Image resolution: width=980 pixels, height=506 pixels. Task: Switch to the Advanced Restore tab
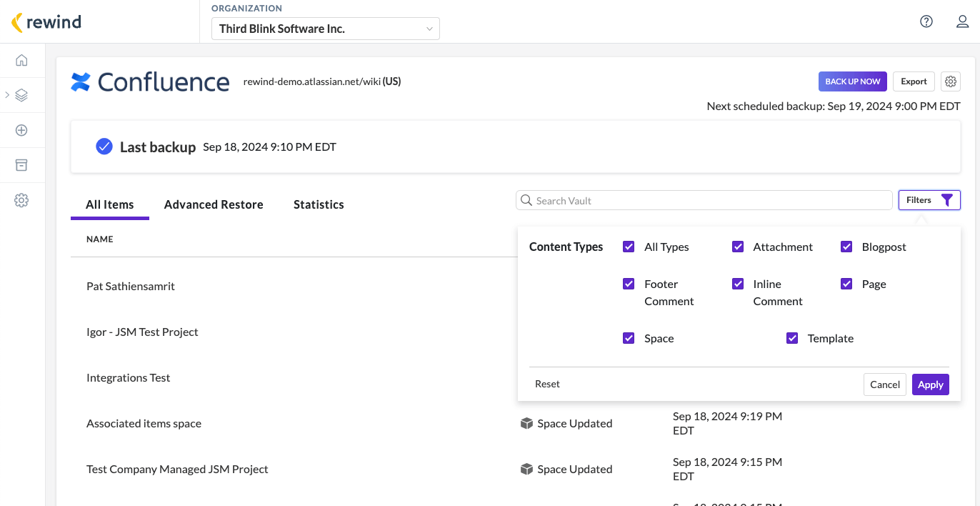pos(214,204)
